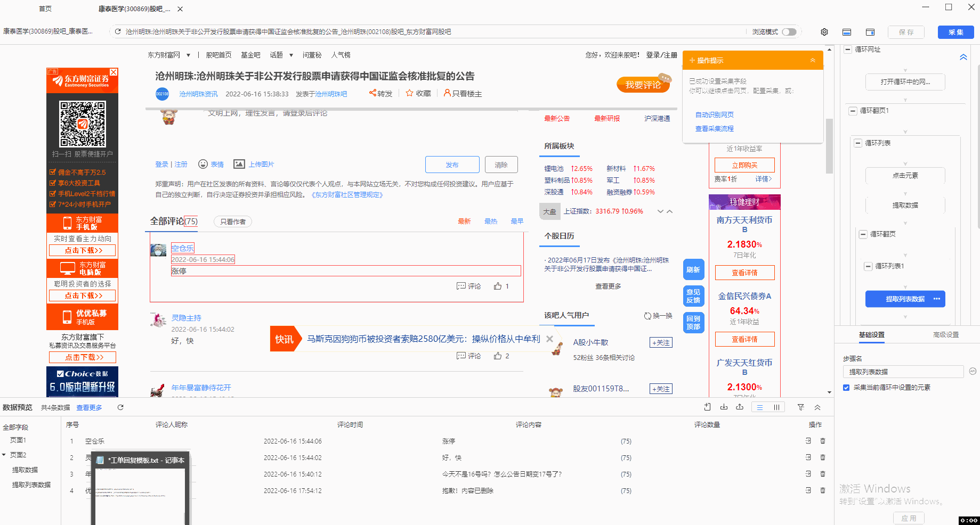Switch data preview to horizontal row layout
980x525 pixels.
760,407
